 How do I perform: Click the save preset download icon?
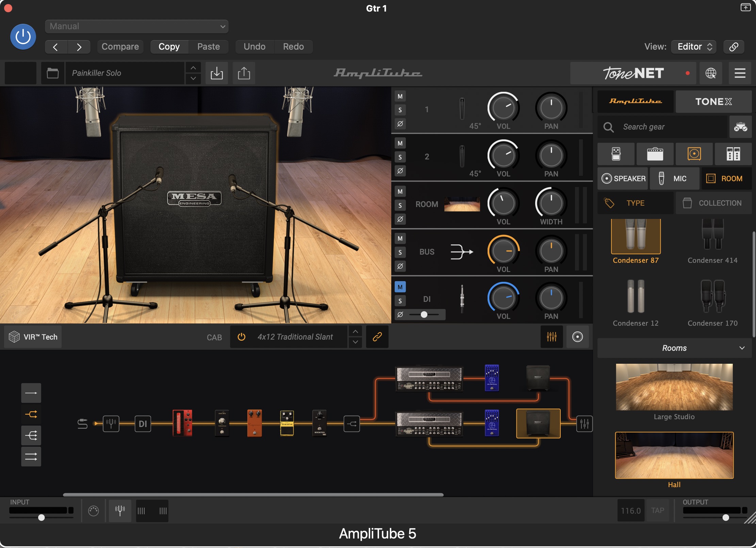(217, 73)
